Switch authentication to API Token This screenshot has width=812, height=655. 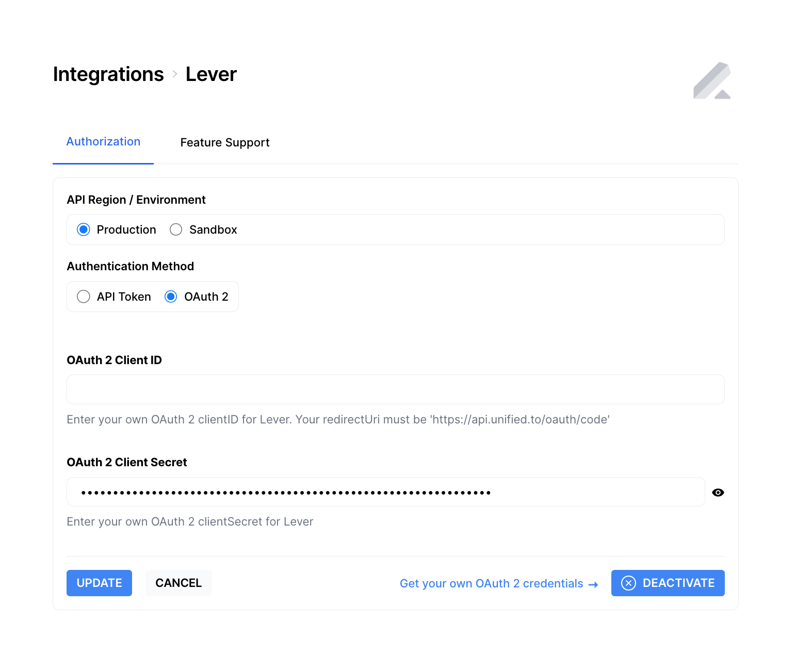click(x=84, y=297)
